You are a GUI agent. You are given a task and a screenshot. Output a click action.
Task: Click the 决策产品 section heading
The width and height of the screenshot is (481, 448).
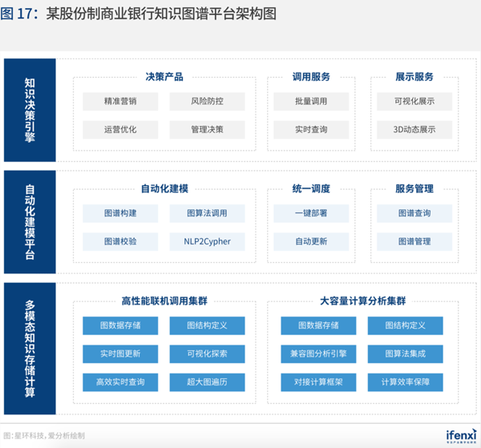tap(164, 77)
